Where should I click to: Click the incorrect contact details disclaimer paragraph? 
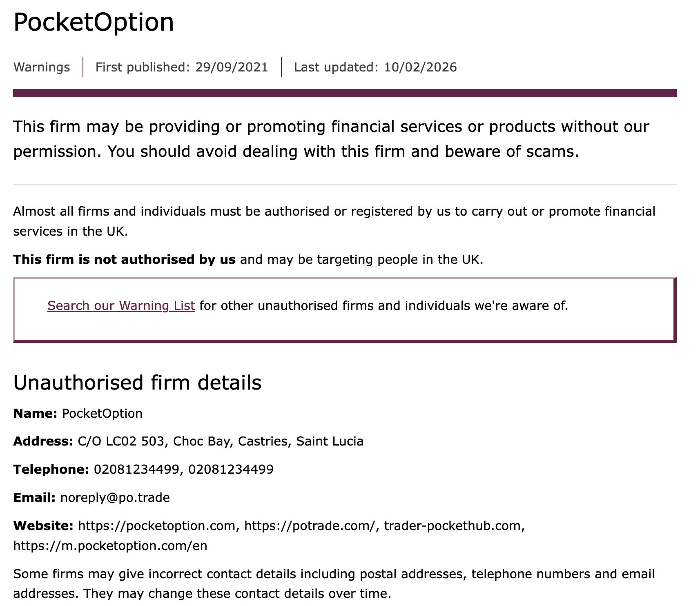pos(334,584)
